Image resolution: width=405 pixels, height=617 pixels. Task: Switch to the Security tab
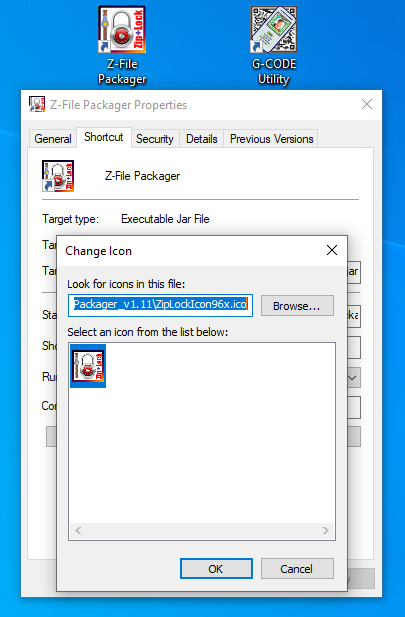[x=155, y=139]
